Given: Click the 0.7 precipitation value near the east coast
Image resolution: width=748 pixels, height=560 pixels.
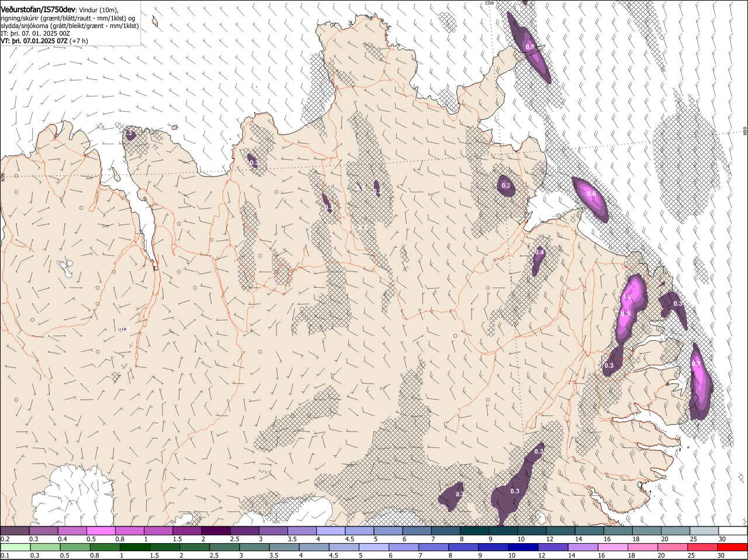Looking at the screenshot, I should pos(696,364).
